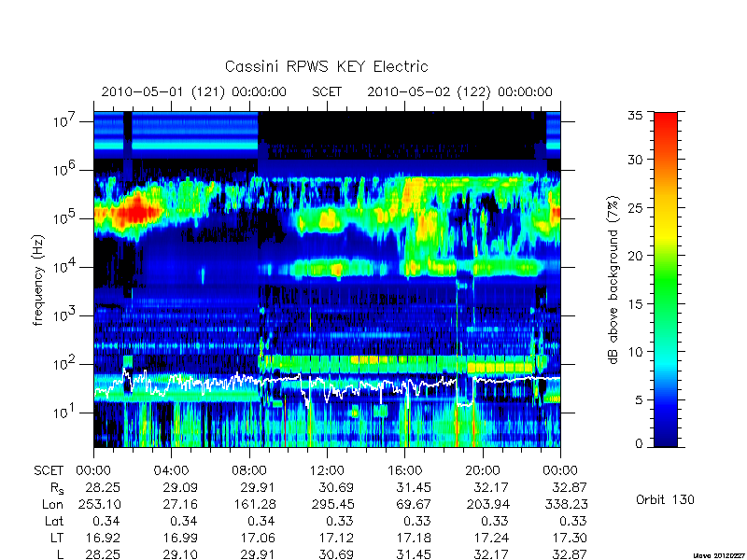Click the frequency axis label 10^6
Viewport: 747px width, 560px height.
tap(63, 170)
